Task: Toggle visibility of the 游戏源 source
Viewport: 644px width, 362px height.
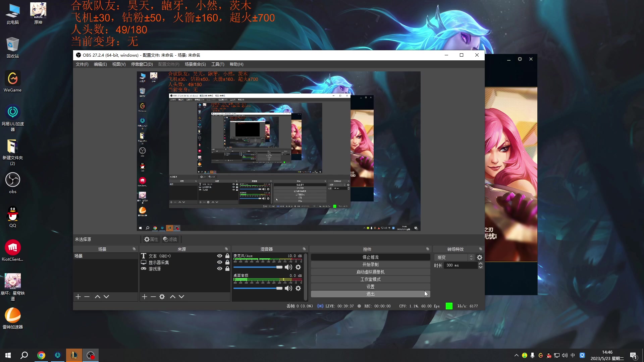Action: [220, 268]
